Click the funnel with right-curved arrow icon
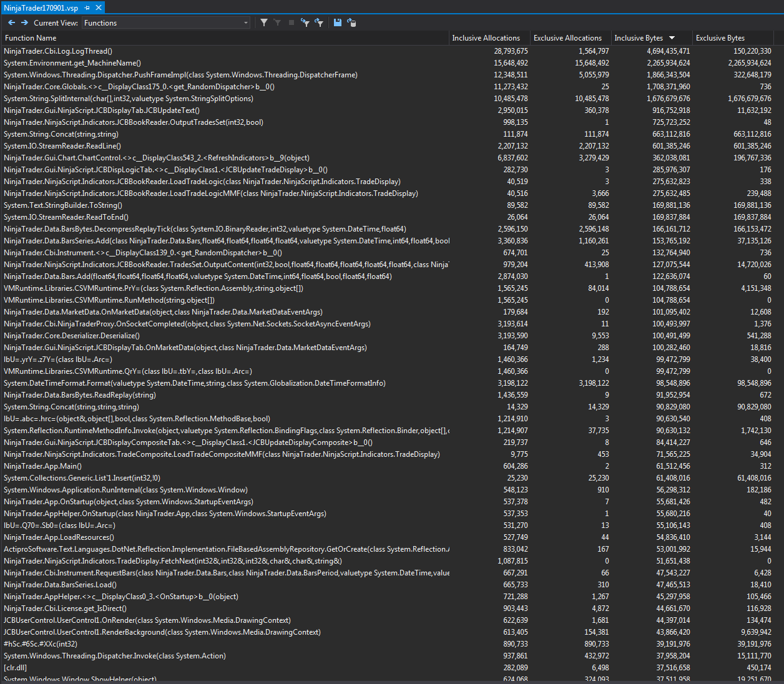This screenshot has width=784, height=684. (x=319, y=22)
